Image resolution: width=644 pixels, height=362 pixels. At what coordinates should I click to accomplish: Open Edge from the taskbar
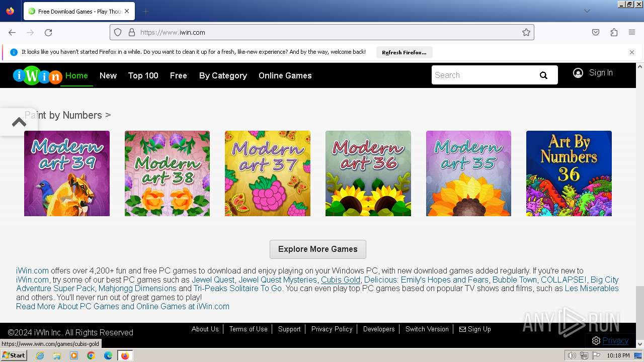108,355
